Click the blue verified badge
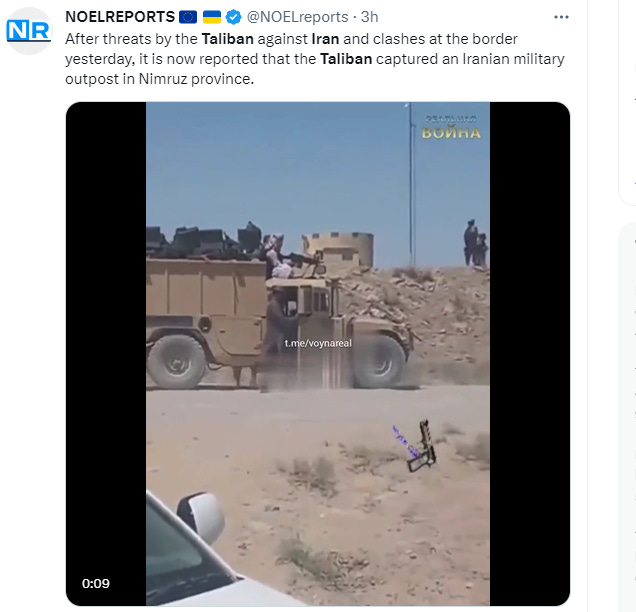This screenshot has width=636, height=612. pyautogui.click(x=233, y=17)
